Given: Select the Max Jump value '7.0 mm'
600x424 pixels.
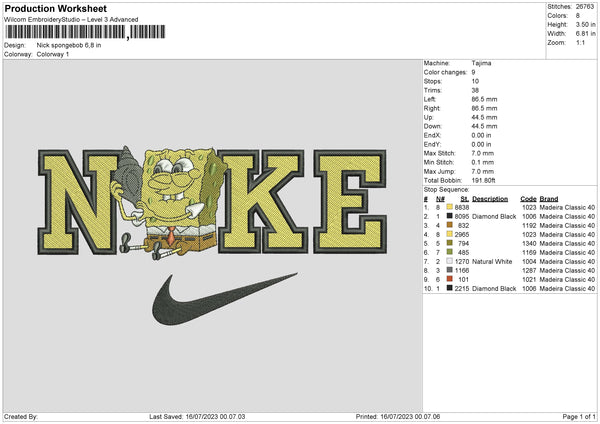Looking at the screenshot, I should coord(483,171).
